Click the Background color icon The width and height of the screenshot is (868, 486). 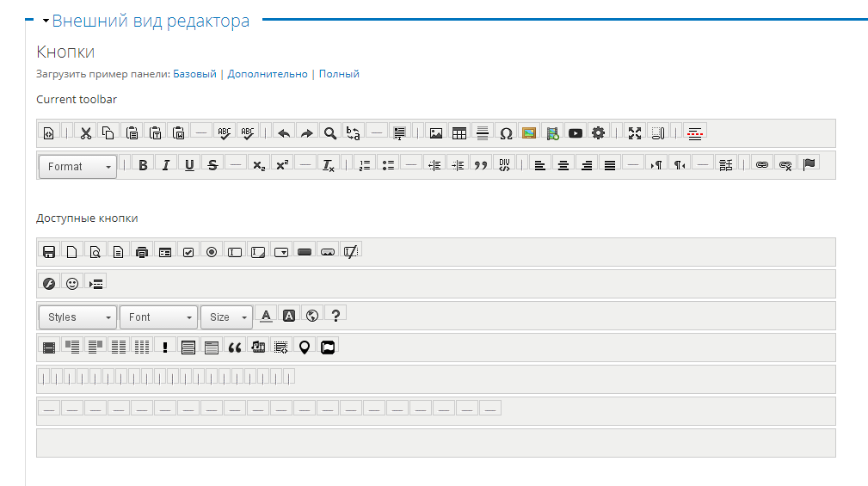tap(289, 316)
